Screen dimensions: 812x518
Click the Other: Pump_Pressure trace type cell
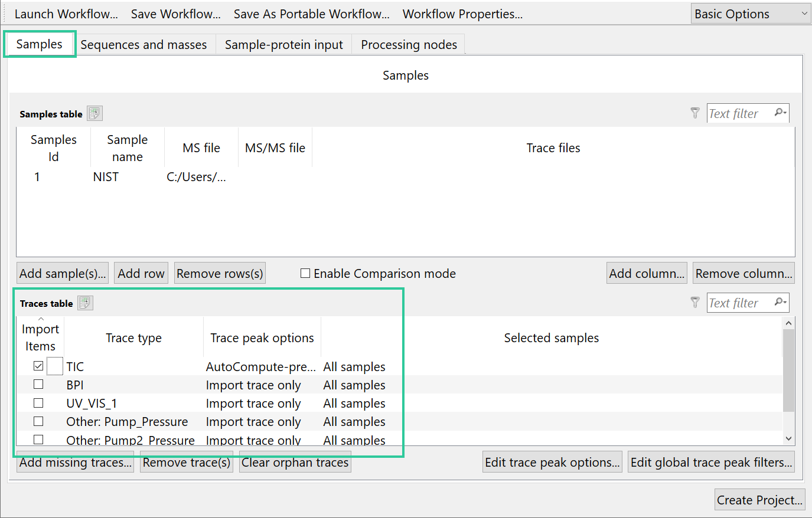[x=133, y=421]
